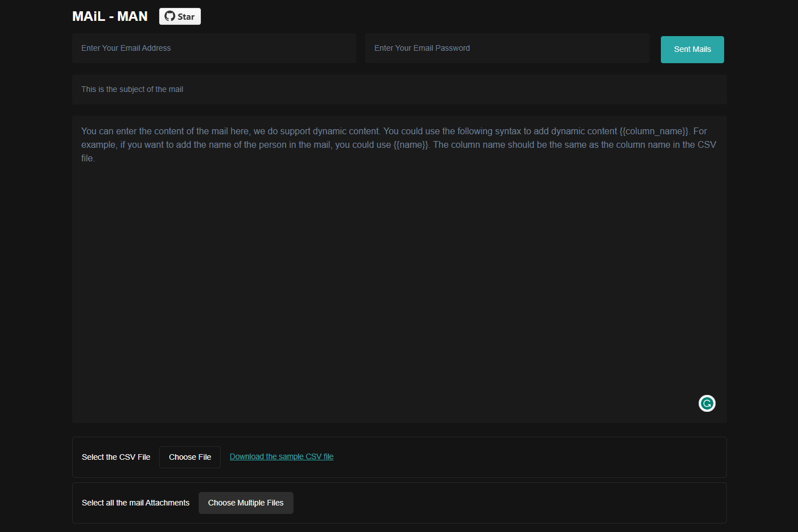Open the Download the sample CSV file link
798x532 pixels.
point(281,456)
